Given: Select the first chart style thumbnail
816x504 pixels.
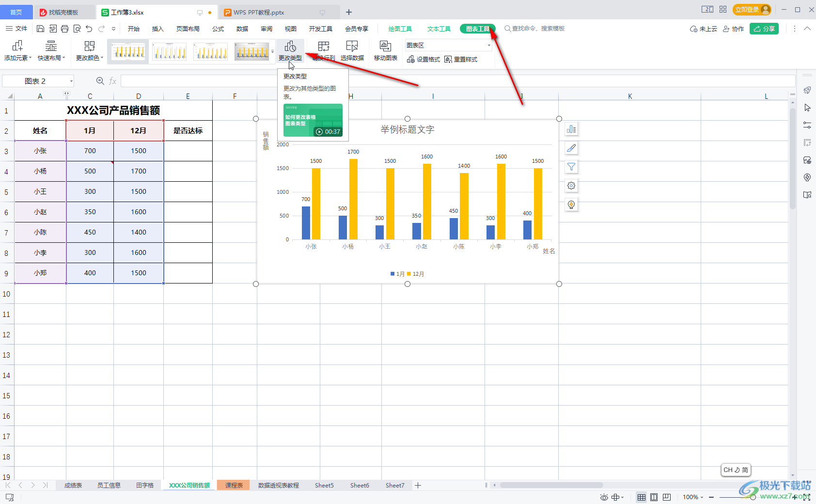Looking at the screenshot, I should [128, 51].
